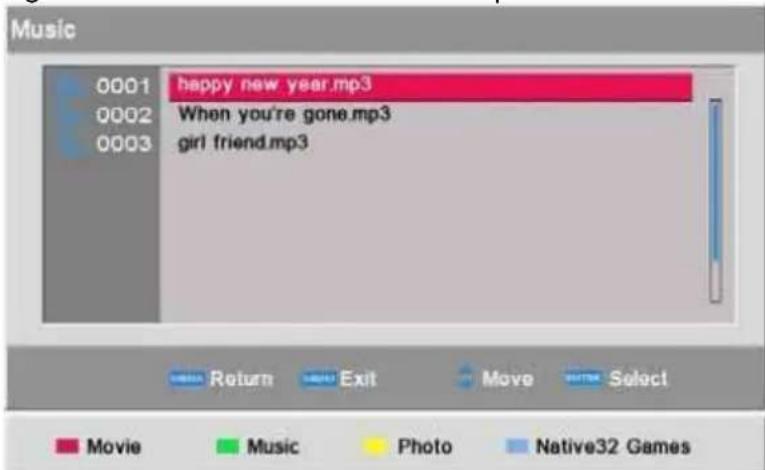
Task: Click the green Music color key
Action: point(227,446)
